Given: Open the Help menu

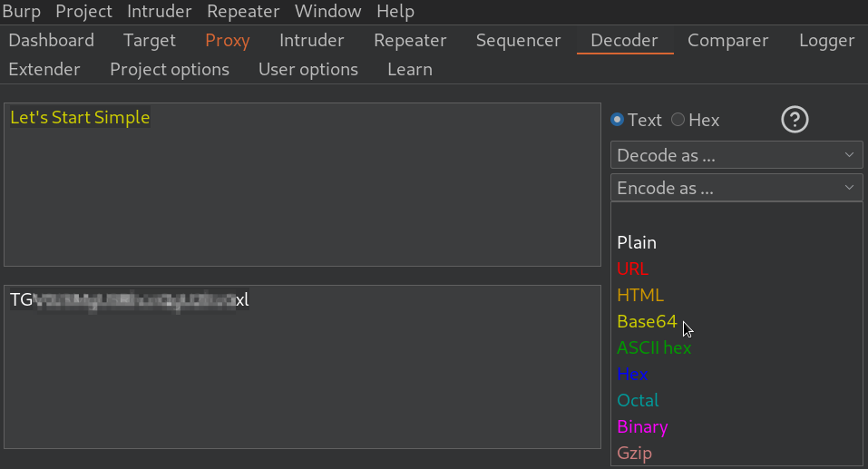Looking at the screenshot, I should (x=395, y=11).
